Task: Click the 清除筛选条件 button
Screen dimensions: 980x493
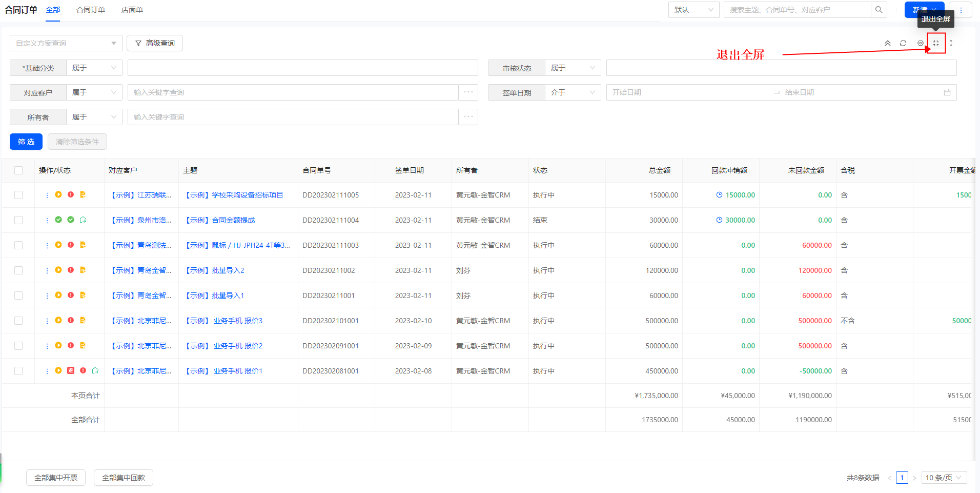Action: click(x=77, y=142)
